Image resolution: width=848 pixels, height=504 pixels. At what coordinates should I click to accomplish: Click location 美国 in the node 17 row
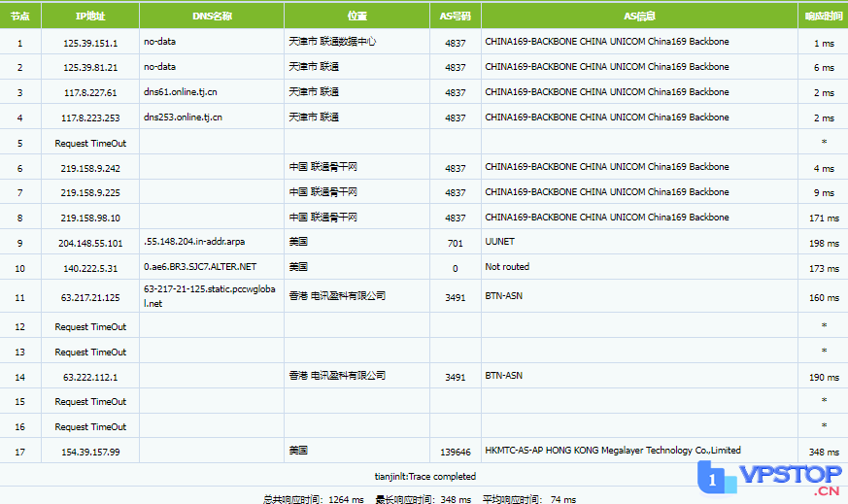point(298,450)
